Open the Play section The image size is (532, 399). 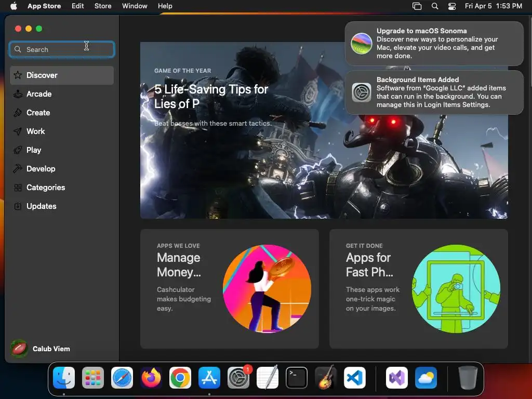pyautogui.click(x=62, y=150)
